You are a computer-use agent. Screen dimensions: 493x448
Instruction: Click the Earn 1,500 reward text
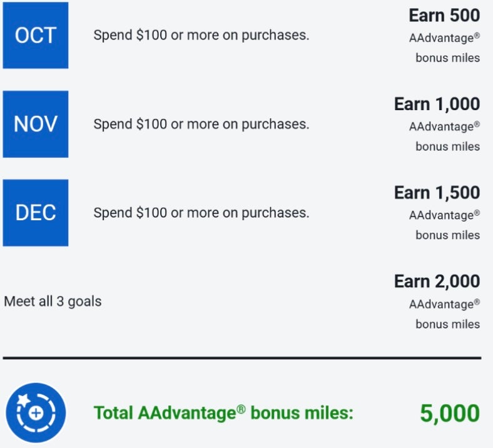437,193
